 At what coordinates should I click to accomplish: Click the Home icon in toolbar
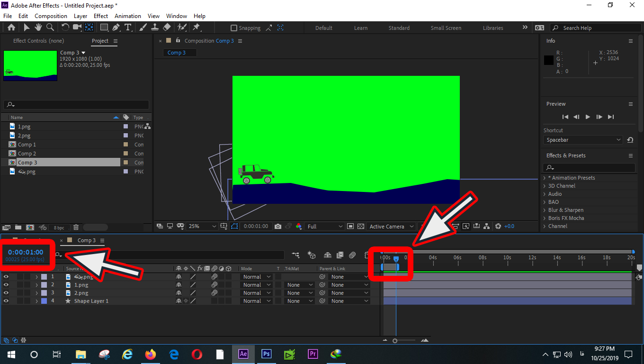(x=11, y=27)
